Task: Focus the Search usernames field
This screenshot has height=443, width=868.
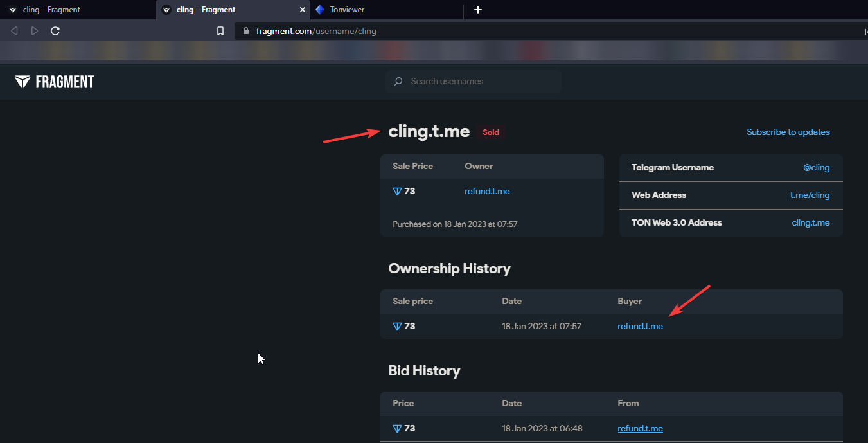Action: pos(474,82)
